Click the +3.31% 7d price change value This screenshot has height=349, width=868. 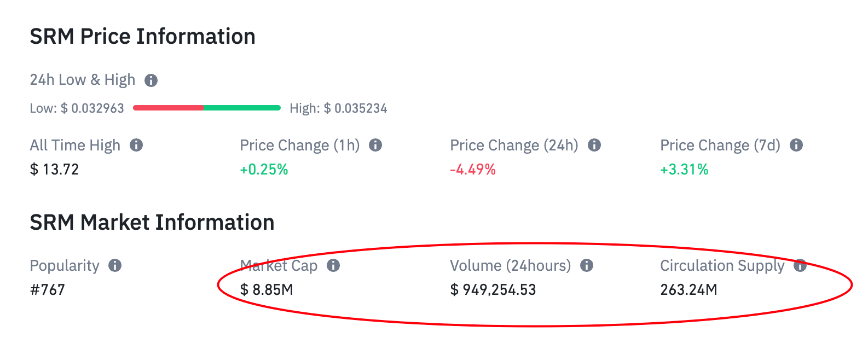tap(684, 170)
